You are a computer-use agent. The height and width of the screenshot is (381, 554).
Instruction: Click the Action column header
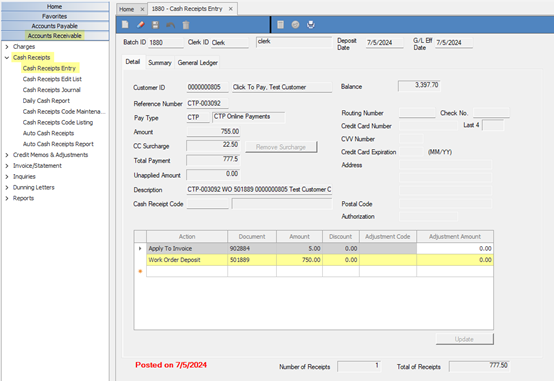[x=187, y=237]
